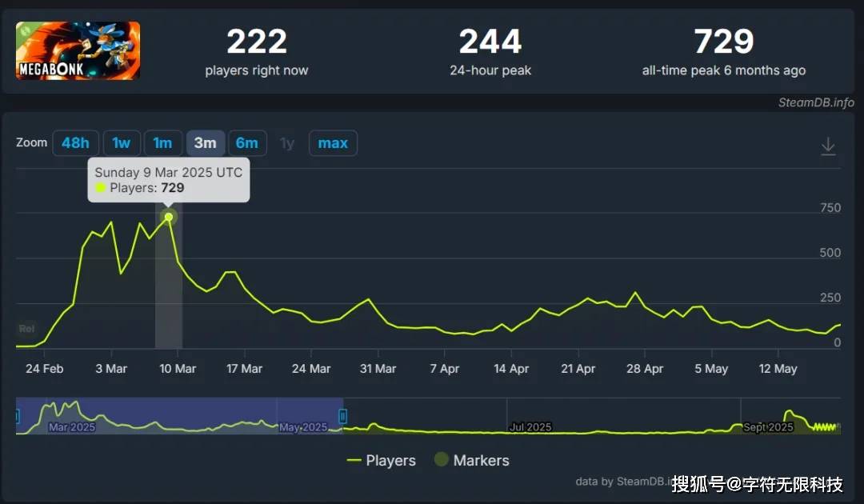Click the 244 24-hour peak statistic
This screenshot has height=504, width=864.
490,42
